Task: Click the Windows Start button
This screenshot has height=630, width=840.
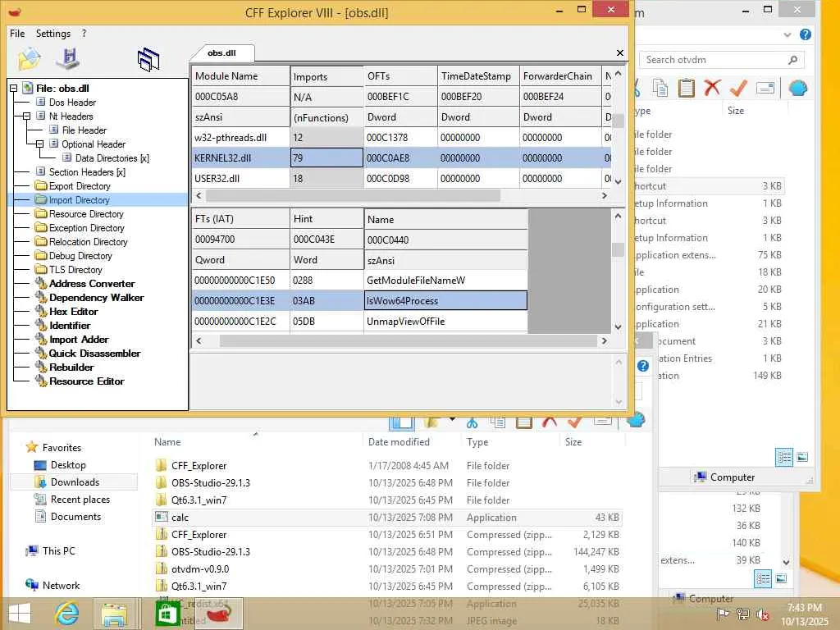Action: pos(20,614)
